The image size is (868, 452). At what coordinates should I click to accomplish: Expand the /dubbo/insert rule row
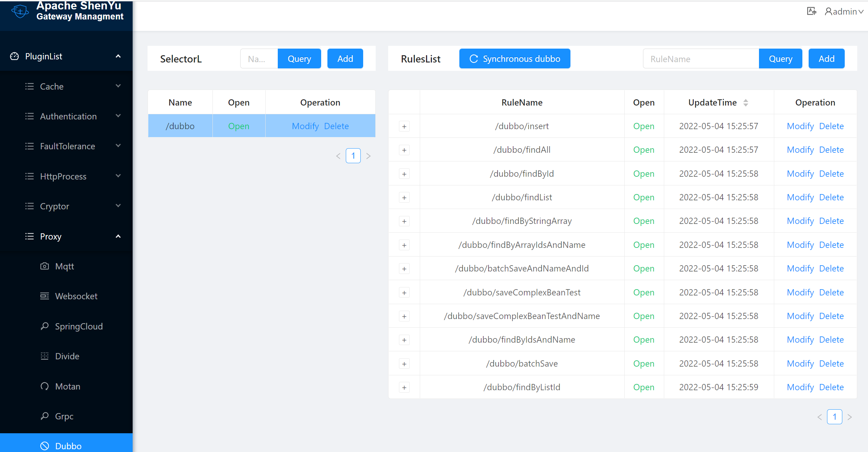[404, 126]
